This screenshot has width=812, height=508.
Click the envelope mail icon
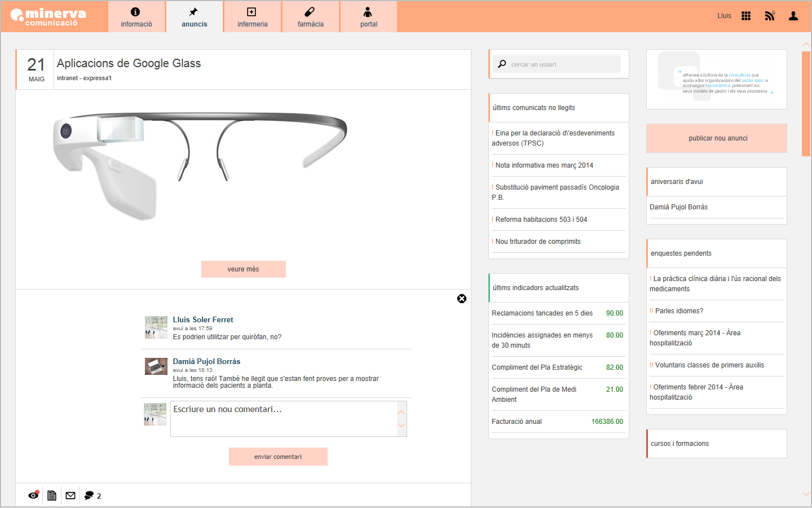coord(70,496)
